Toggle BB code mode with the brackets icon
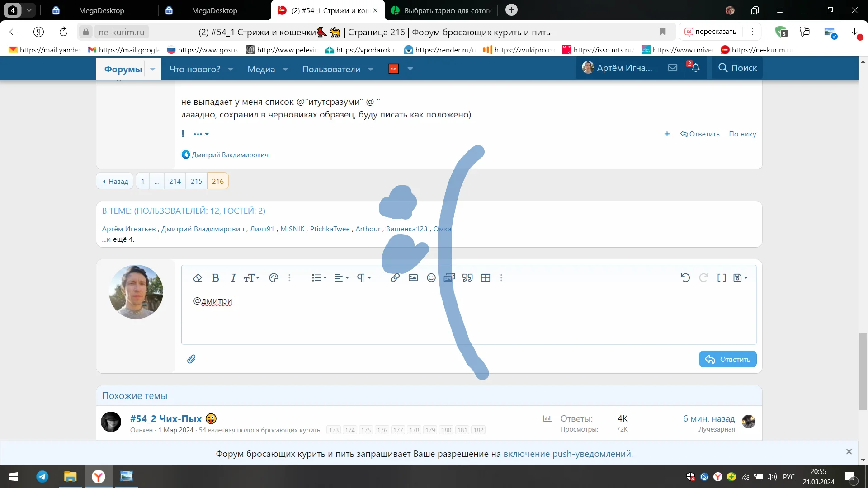Viewport: 868px width, 488px height. click(722, 278)
